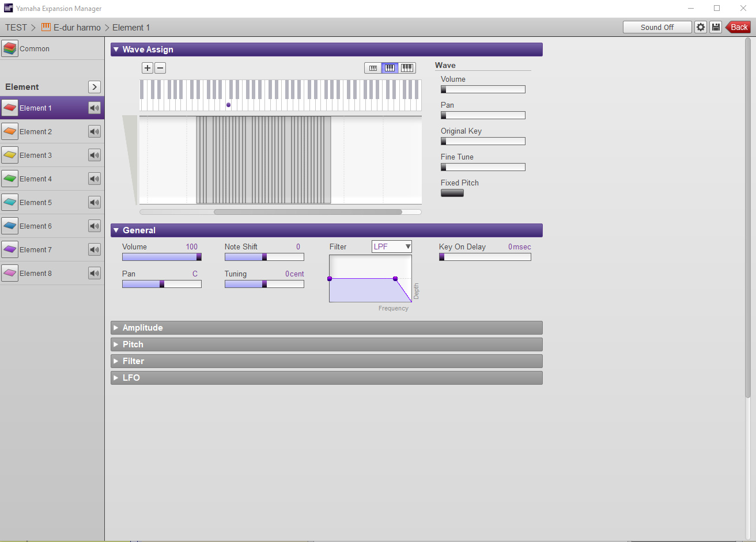Image resolution: width=756 pixels, height=542 pixels.
Task: Select Element 5 in the list
Action: click(52, 202)
